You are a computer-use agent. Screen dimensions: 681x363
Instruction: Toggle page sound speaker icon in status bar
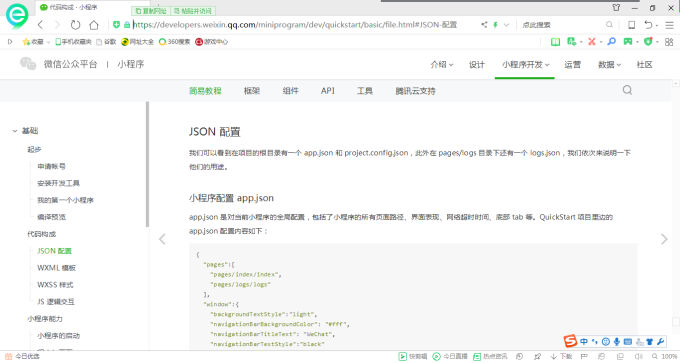(639, 356)
